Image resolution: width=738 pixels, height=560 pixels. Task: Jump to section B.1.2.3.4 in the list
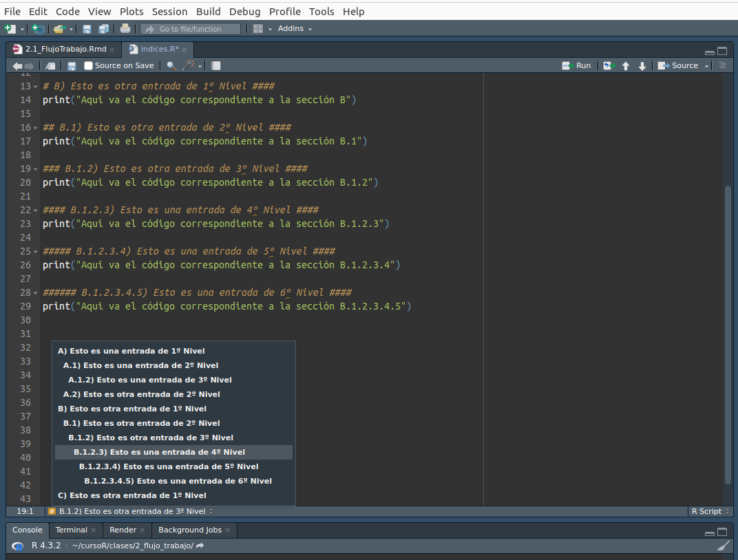pos(168,466)
